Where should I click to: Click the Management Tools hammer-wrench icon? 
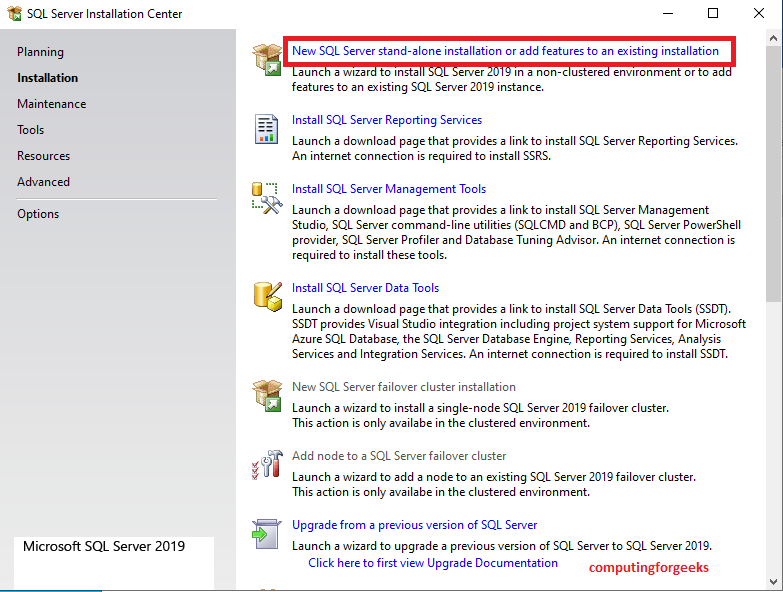pos(267,198)
